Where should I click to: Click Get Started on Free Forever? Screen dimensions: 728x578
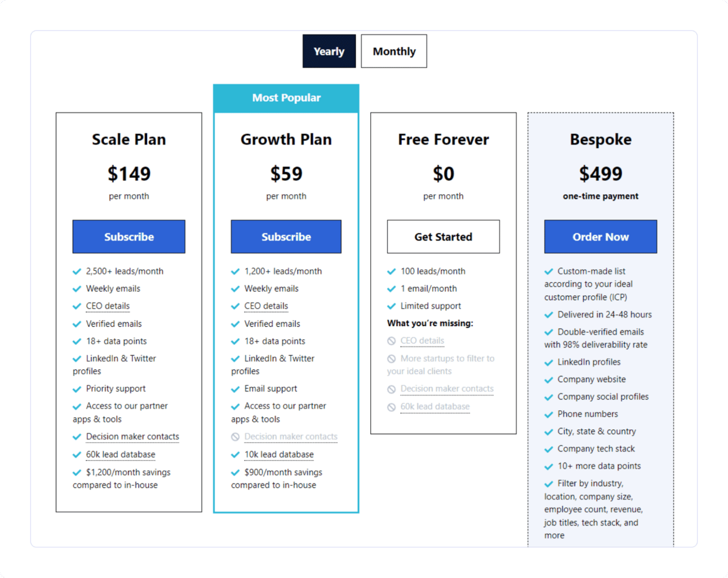click(443, 237)
